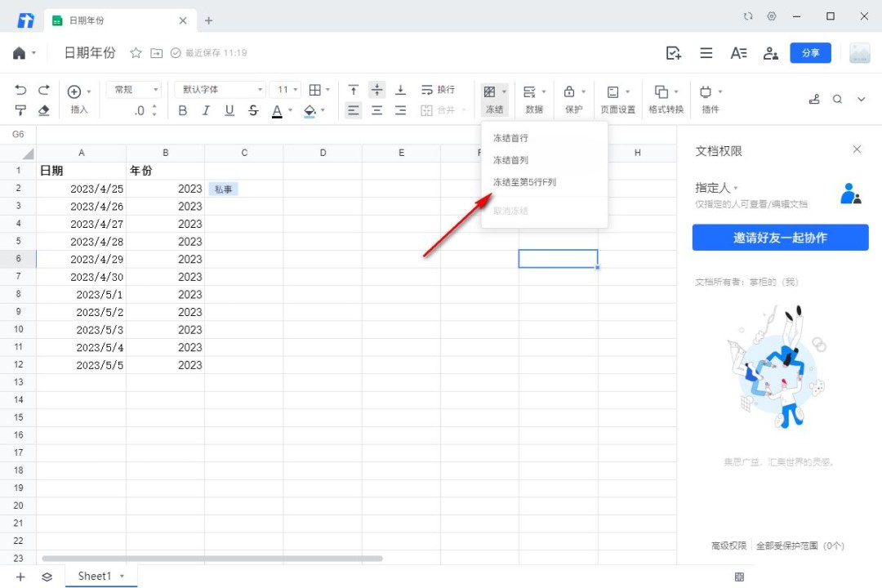Toggle text wrap (换行)
882x588 pixels.
click(x=438, y=90)
